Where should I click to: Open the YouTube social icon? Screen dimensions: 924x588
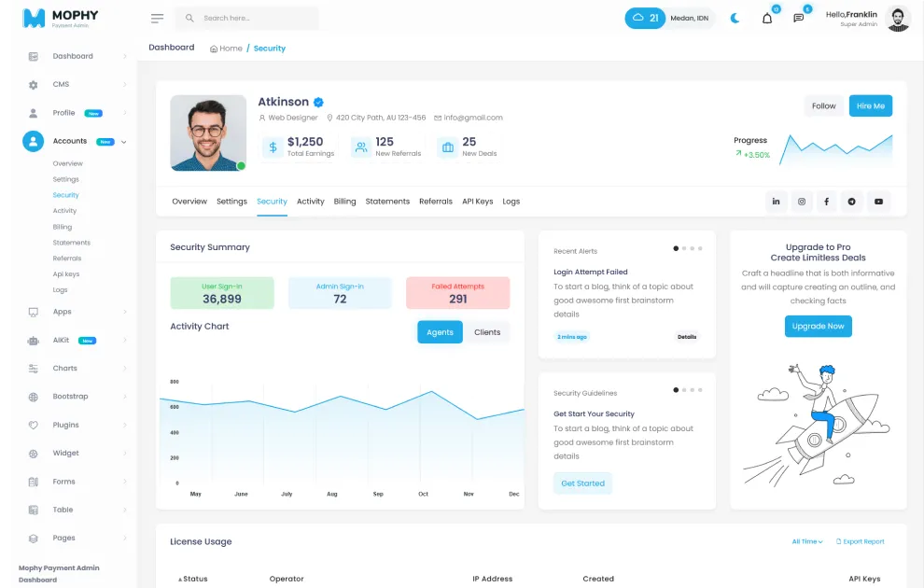tap(878, 202)
